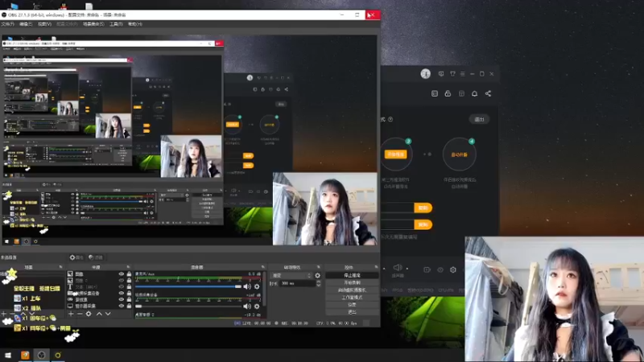Click the share icon in streaming helper
Image resolution: width=644 pixels, height=362 pixels.
click(x=488, y=93)
